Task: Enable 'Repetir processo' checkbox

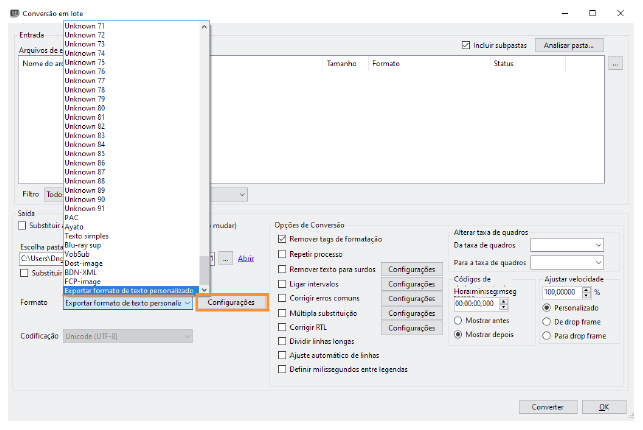Action: point(282,254)
